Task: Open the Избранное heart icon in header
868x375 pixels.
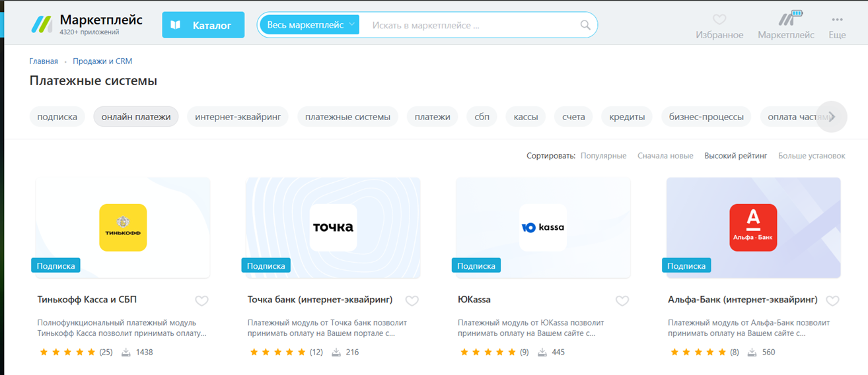Action: click(719, 20)
